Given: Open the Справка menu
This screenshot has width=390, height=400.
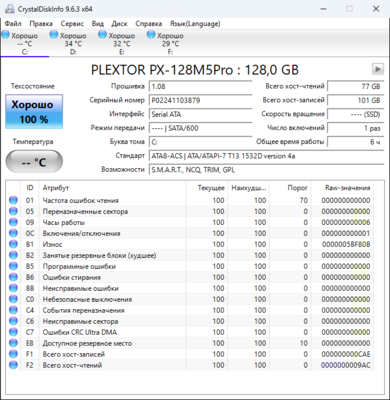Looking at the screenshot, I should tap(149, 24).
